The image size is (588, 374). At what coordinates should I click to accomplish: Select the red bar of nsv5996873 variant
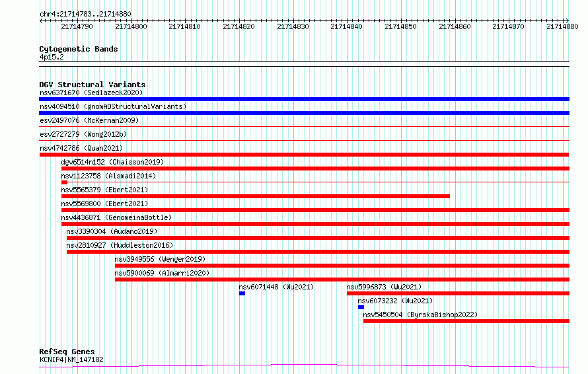[459, 293]
